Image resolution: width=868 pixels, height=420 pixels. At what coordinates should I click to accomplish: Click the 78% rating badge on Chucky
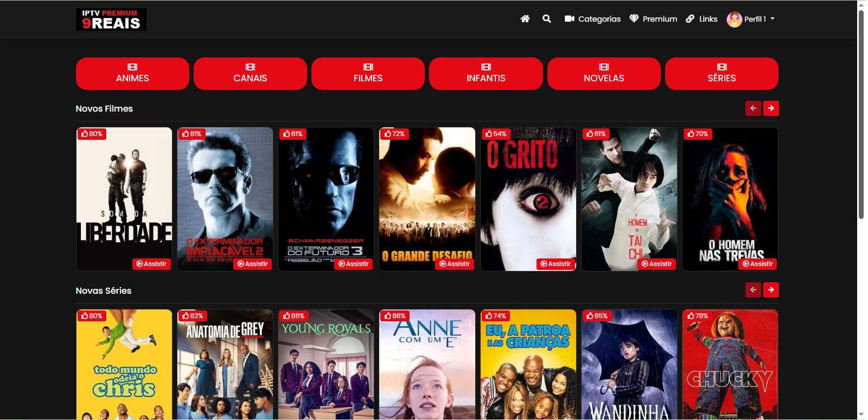(698, 316)
